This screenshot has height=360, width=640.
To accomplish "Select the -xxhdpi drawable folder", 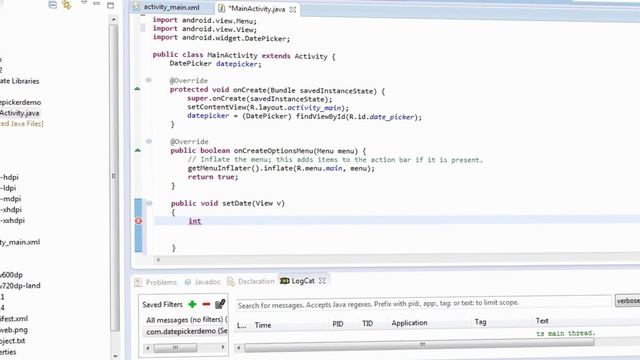I will [x=12, y=220].
